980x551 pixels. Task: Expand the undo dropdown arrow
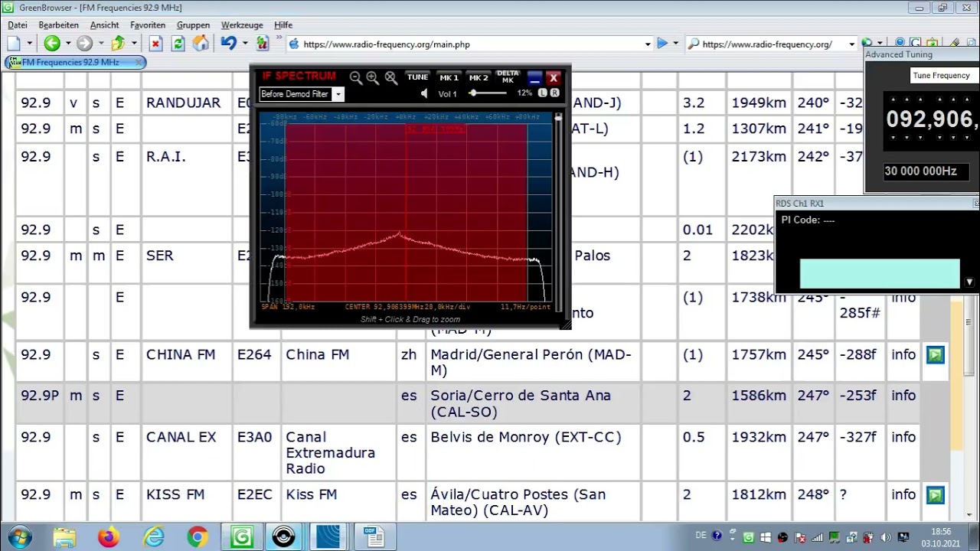pos(244,44)
